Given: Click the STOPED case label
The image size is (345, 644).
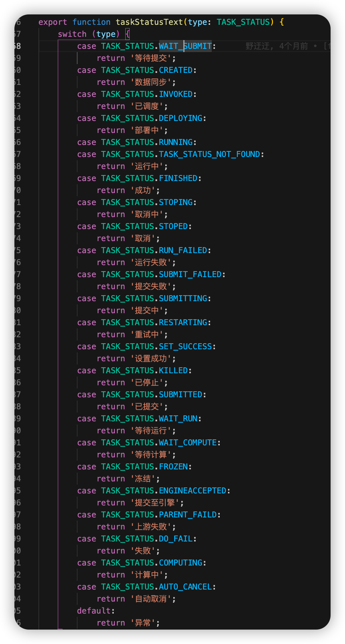Looking at the screenshot, I should (x=173, y=226).
